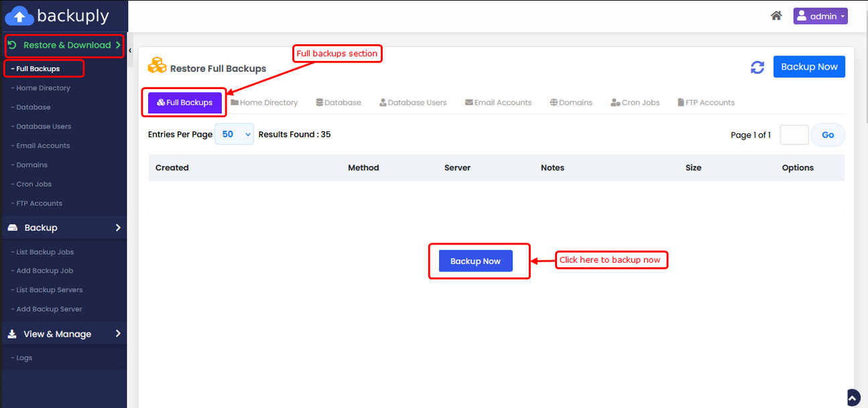Open the FTP Accounts tab
Image resolution: width=868 pixels, height=408 pixels.
(706, 103)
